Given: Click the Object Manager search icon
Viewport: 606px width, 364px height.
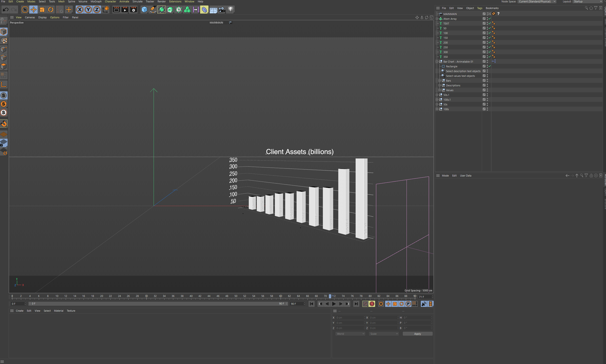Looking at the screenshot, I should pos(586,8).
